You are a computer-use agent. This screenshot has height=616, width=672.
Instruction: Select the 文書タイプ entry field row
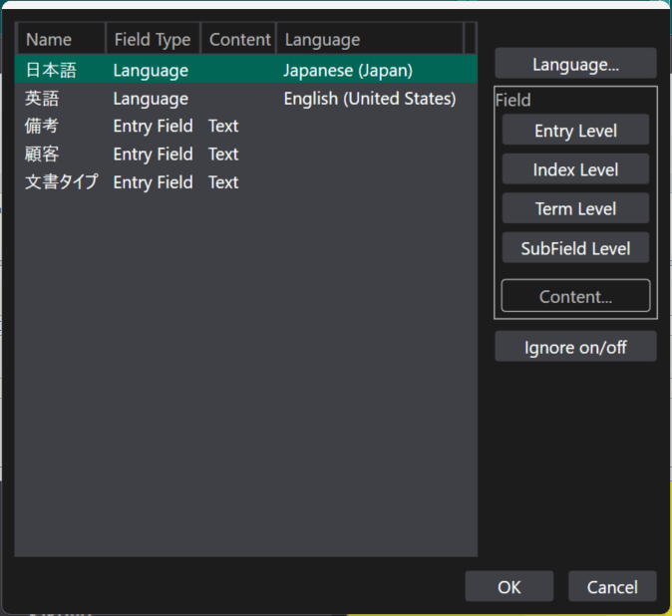[x=62, y=182]
